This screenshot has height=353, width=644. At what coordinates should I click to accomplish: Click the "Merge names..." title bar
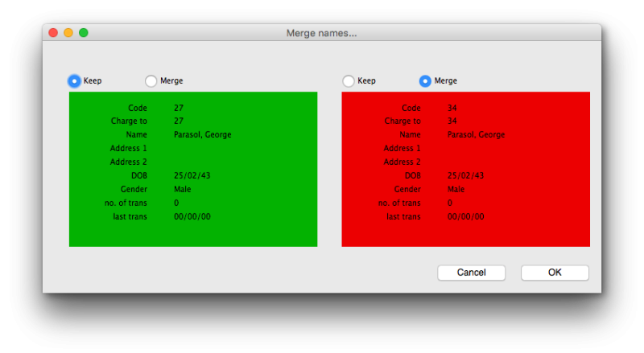coord(322,33)
